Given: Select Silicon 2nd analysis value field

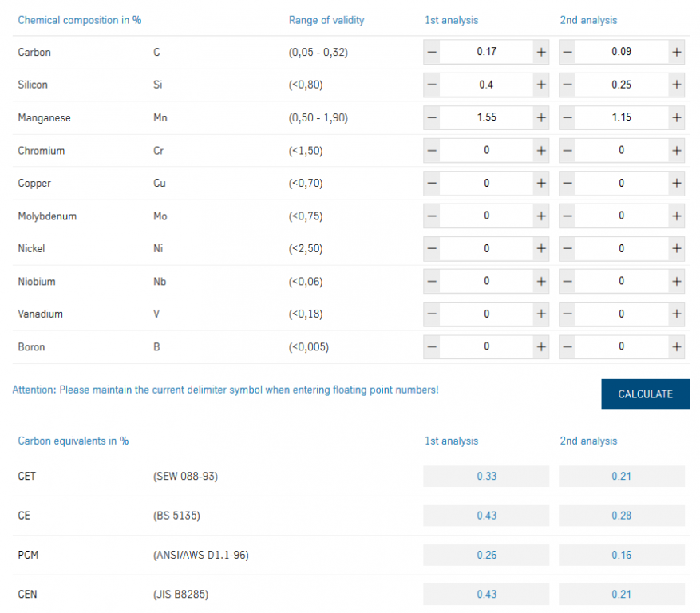Looking at the screenshot, I should [x=621, y=85].
